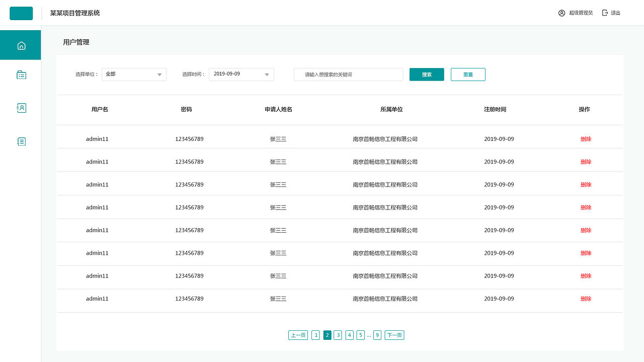644x362 pixels.
Task: Click 删除 on the last table row
Action: [x=586, y=299]
